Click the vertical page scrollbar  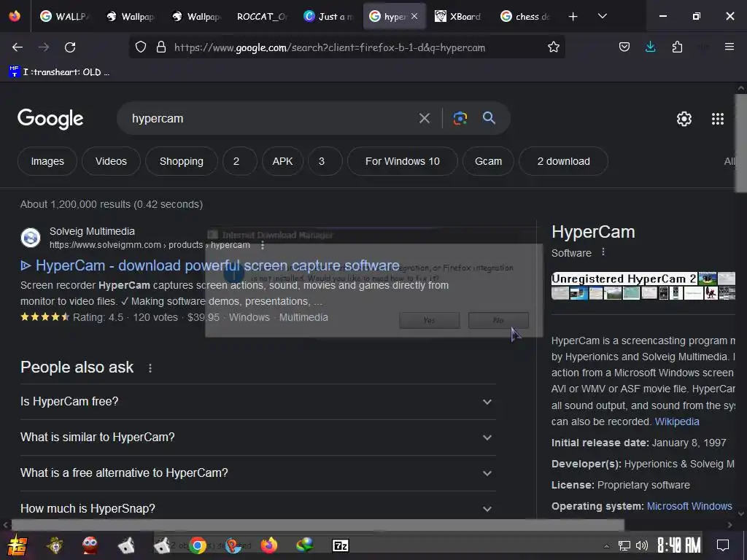click(x=741, y=143)
